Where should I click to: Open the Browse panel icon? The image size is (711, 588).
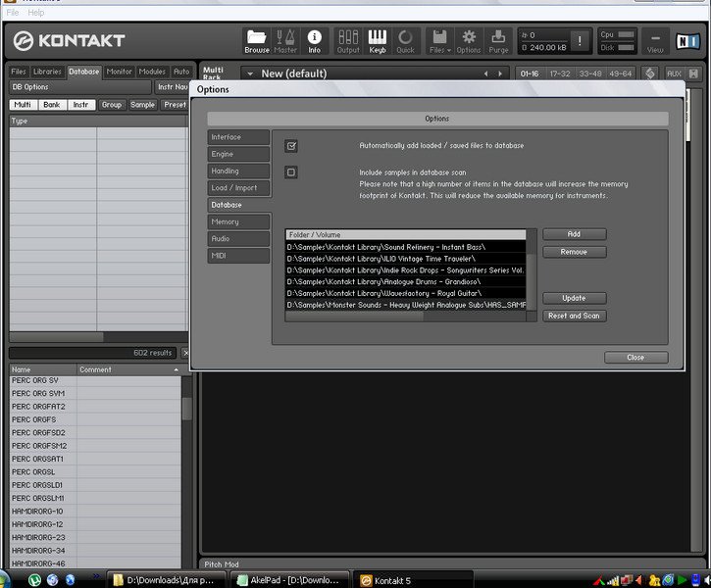click(x=257, y=41)
